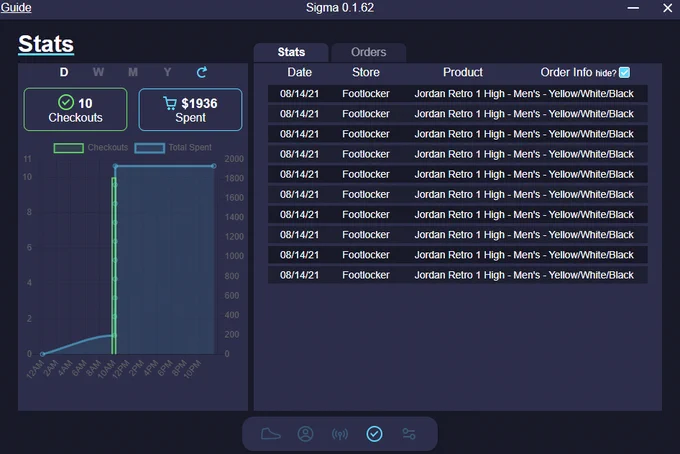This screenshot has width=680, height=454.
Task: Click the Stats page heading
Action: tap(46, 44)
